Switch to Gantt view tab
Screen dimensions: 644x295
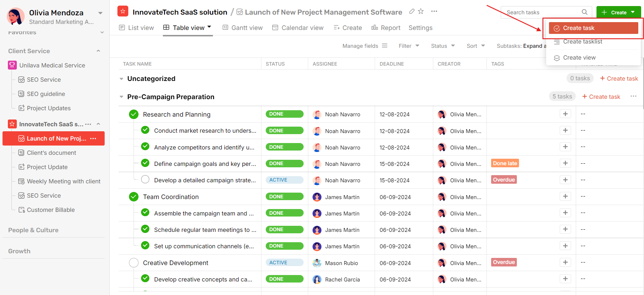[243, 28]
